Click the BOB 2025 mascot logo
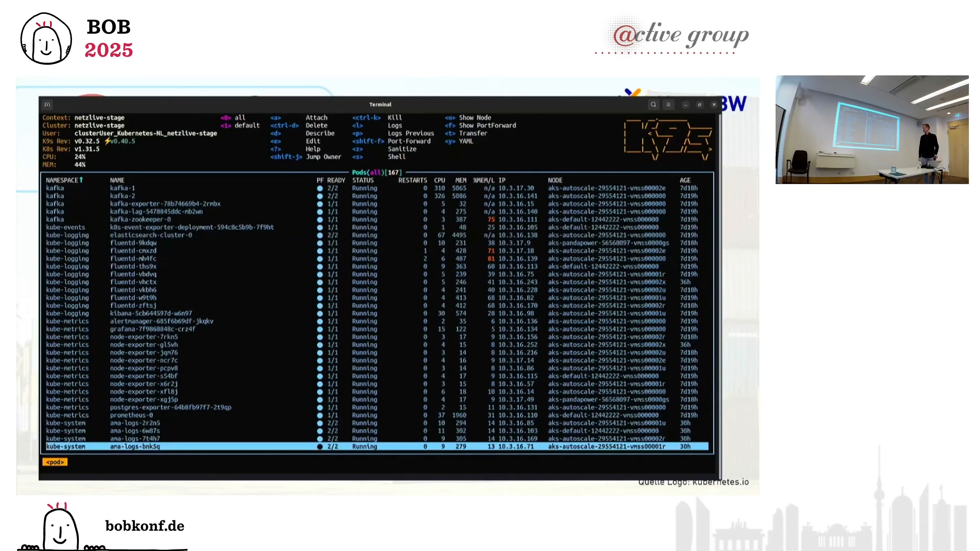 (46, 39)
